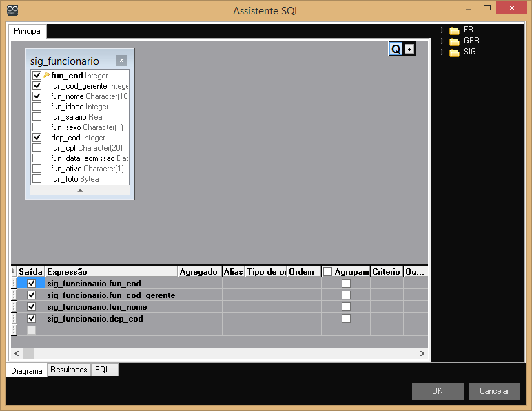The image size is (532, 411).
Task: Enable the fun_idade field checkbox
Action: [x=37, y=107]
